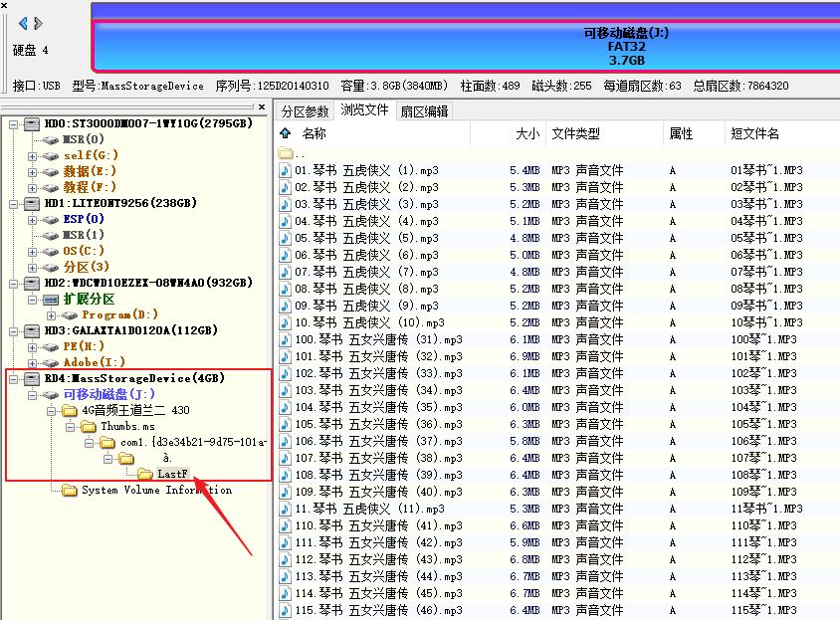The width and height of the screenshot is (840, 620).
Task: Switch to the 扇区编辑 tab
Action: (x=423, y=111)
